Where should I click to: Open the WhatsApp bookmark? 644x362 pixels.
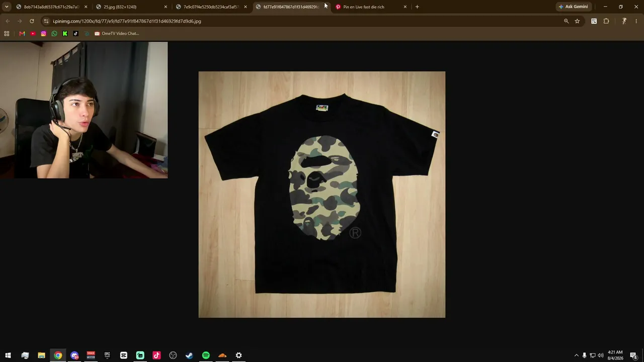pyautogui.click(x=54, y=34)
